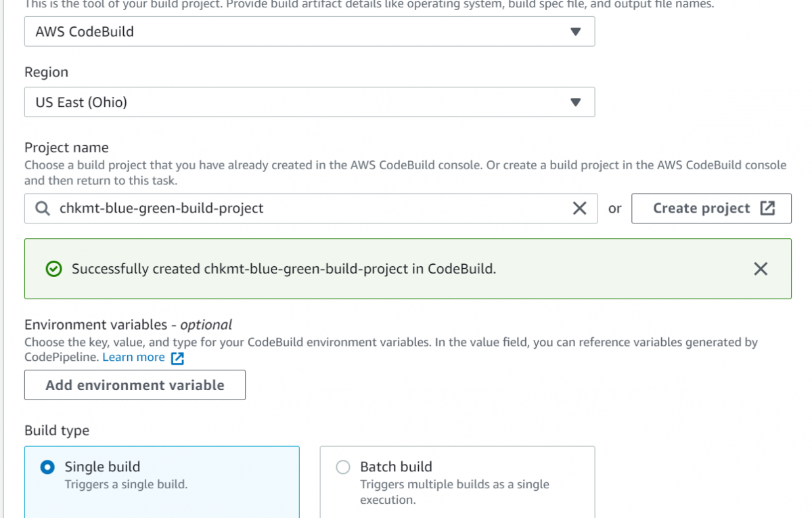
Task: Click the Add environment variable button
Action: (x=135, y=385)
